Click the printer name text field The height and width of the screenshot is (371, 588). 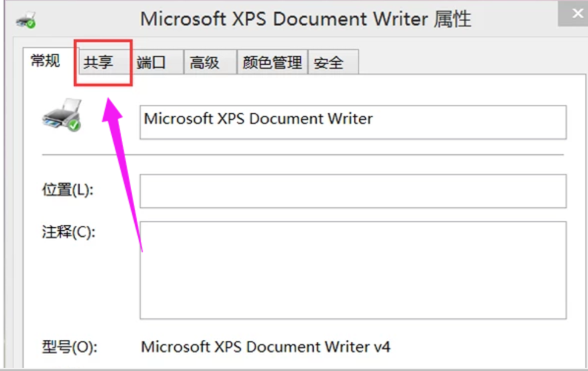click(x=353, y=122)
